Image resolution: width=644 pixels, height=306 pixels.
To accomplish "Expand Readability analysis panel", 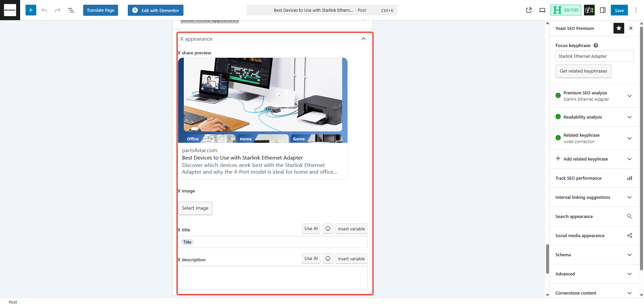I will (629, 117).
